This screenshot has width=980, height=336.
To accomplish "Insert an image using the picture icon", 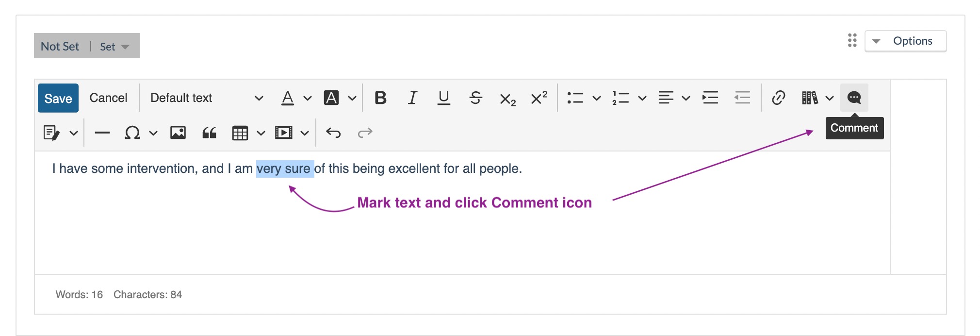I will click(x=178, y=133).
